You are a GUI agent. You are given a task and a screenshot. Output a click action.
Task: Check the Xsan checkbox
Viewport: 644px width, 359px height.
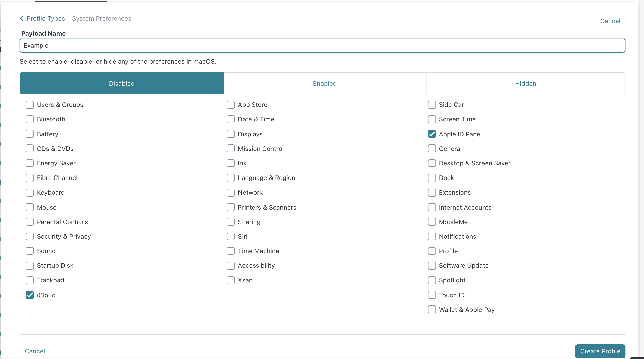pyautogui.click(x=231, y=280)
